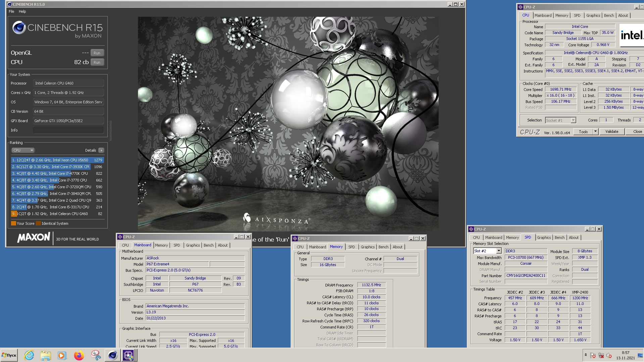Click the rendered Cinebench scene image
The image size is (644, 362).
(x=288, y=124)
